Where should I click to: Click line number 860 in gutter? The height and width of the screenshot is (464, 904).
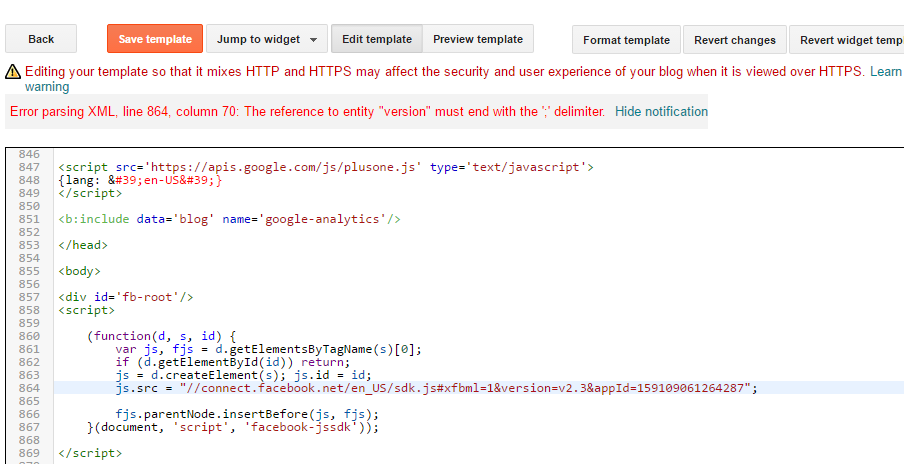(29, 336)
